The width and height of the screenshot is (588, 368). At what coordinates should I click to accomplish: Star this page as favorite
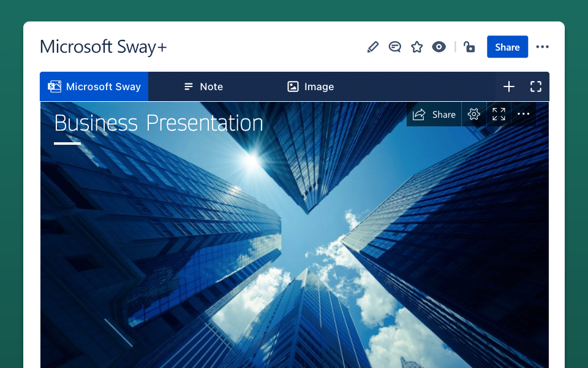pyautogui.click(x=417, y=47)
